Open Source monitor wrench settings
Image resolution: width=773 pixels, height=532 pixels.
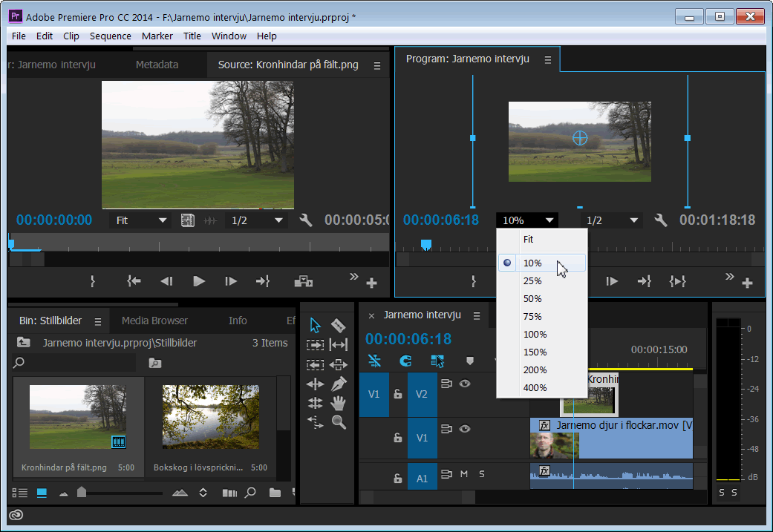[x=305, y=220]
